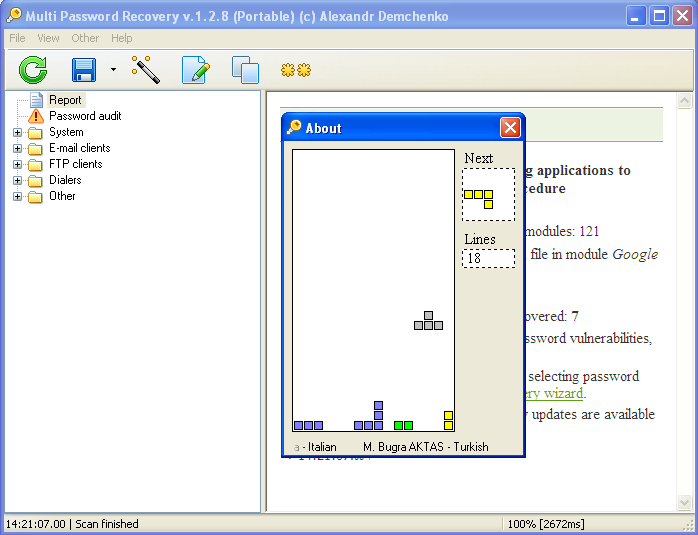Select Report in the tree
Screen dimensions: 698x535
tap(65, 100)
